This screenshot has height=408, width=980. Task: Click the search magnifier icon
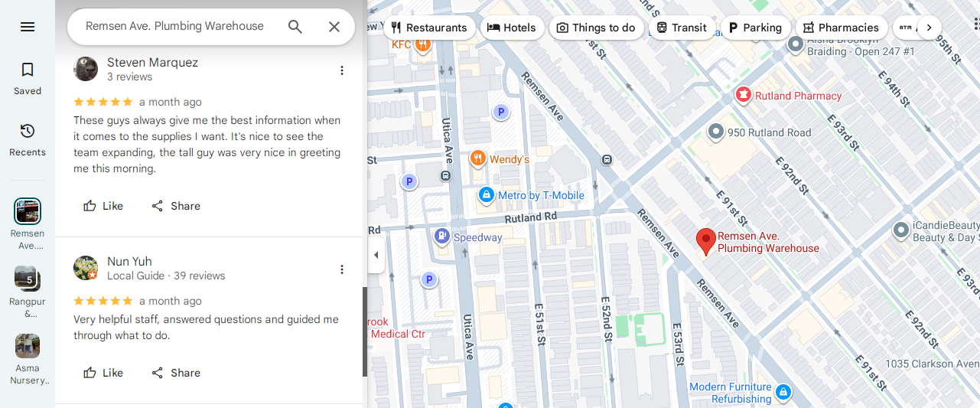295,27
